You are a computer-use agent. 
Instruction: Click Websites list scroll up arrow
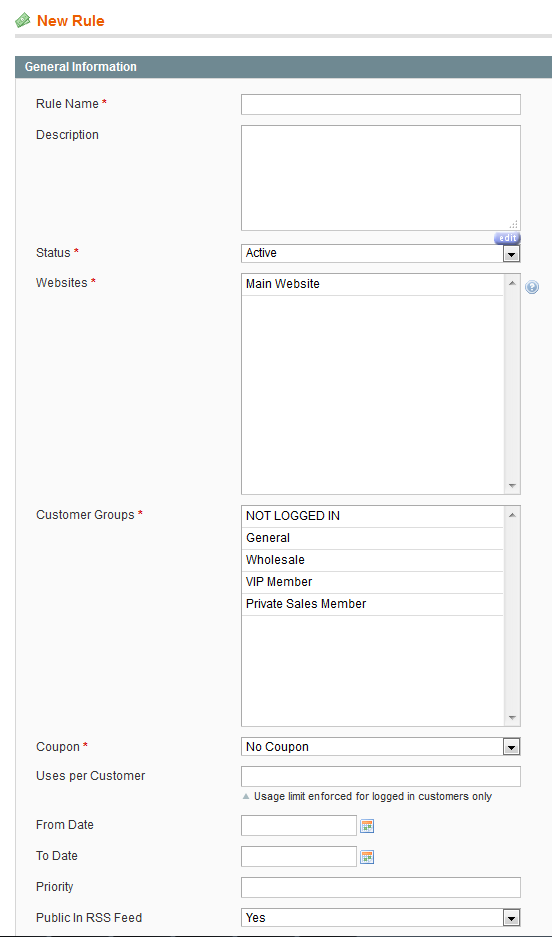[512, 283]
